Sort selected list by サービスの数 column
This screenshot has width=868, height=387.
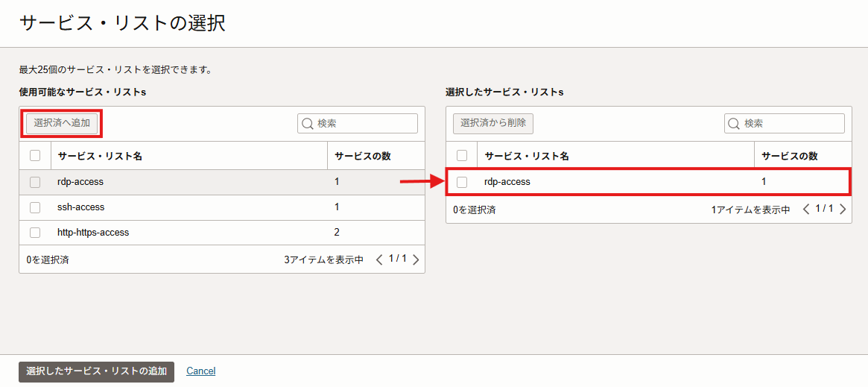pos(789,157)
